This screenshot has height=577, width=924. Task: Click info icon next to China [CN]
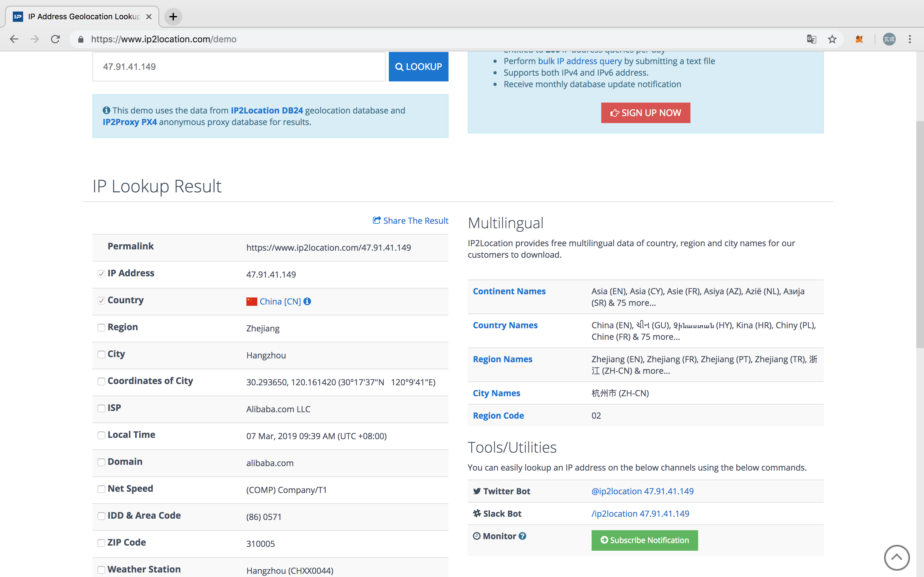(x=307, y=301)
